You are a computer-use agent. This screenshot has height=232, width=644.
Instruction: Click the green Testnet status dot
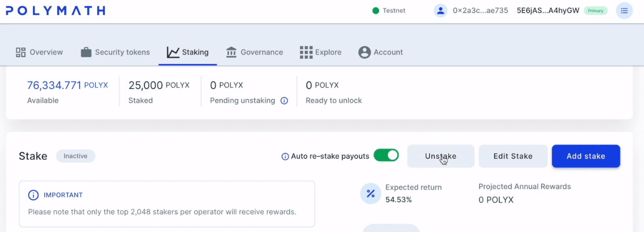pyautogui.click(x=376, y=11)
